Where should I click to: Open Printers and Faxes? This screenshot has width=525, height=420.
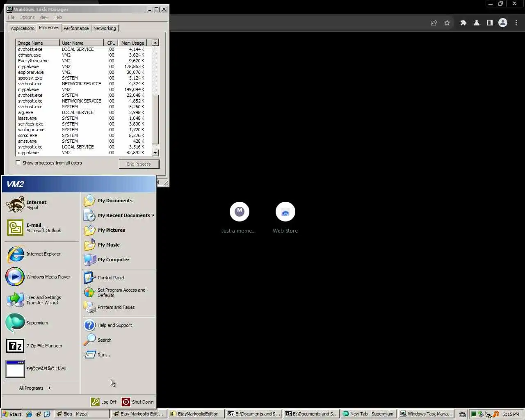click(x=119, y=307)
